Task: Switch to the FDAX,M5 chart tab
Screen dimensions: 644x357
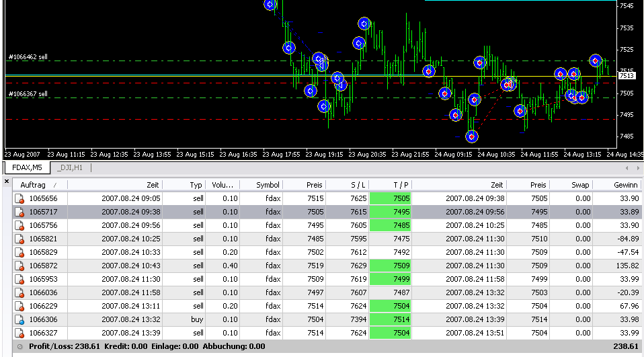Action: [x=28, y=167]
